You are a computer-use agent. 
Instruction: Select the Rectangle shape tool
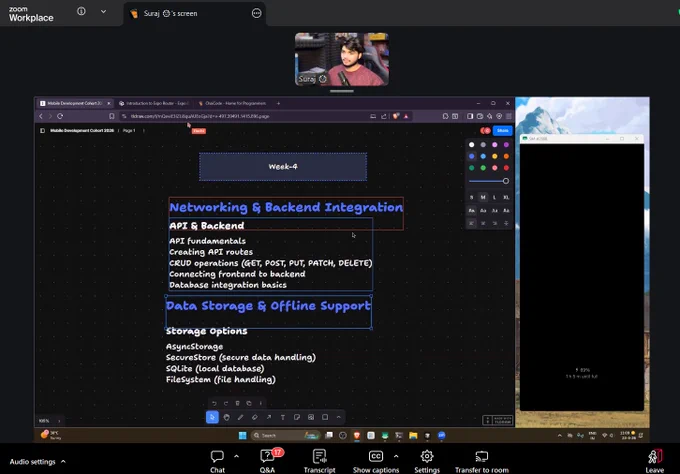pos(325,417)
